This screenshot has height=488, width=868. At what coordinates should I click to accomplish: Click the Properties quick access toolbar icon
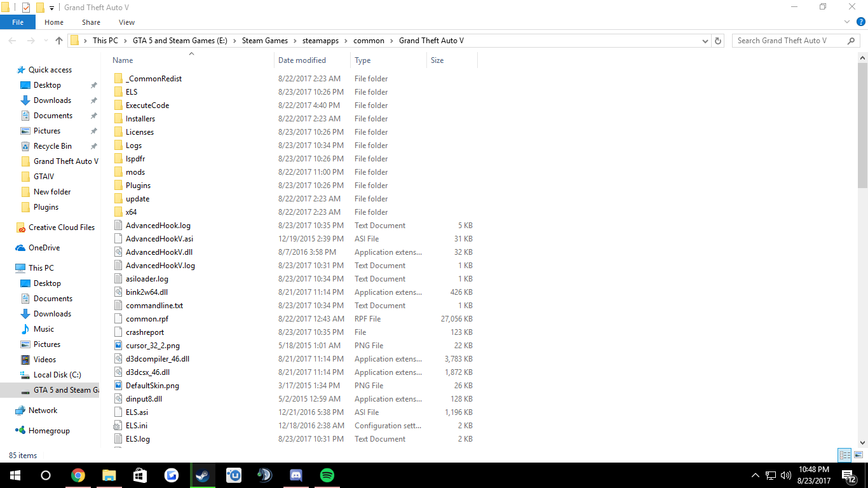click(26, 7)
